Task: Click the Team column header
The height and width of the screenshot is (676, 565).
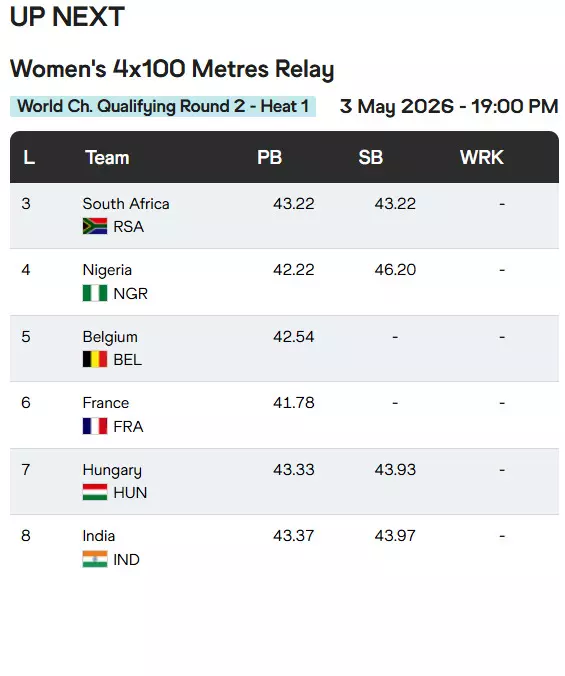Action: point(107,157)
